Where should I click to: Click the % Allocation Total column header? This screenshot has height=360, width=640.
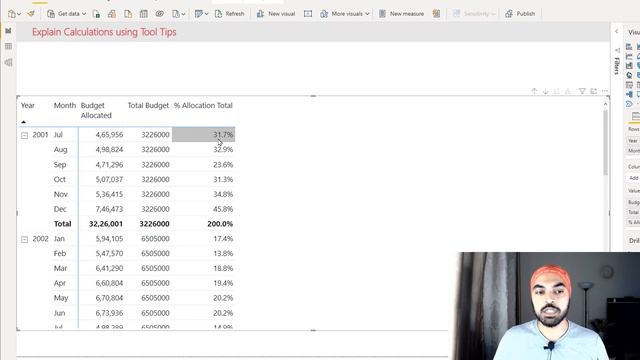(203, 105)
